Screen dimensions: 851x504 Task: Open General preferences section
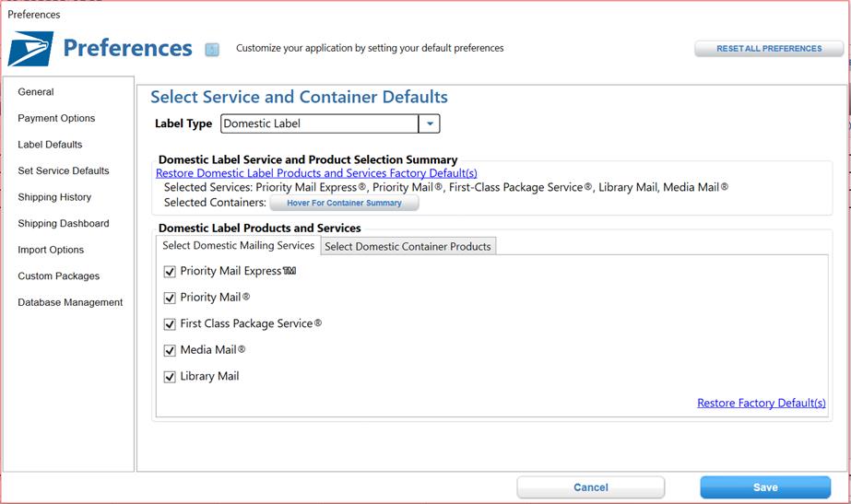pos(36,92)
